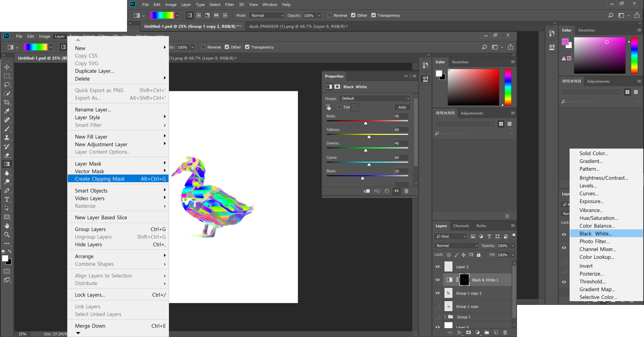
Task: Choose Create Clipping Mask from Layer menu
Action: point(118,179)
